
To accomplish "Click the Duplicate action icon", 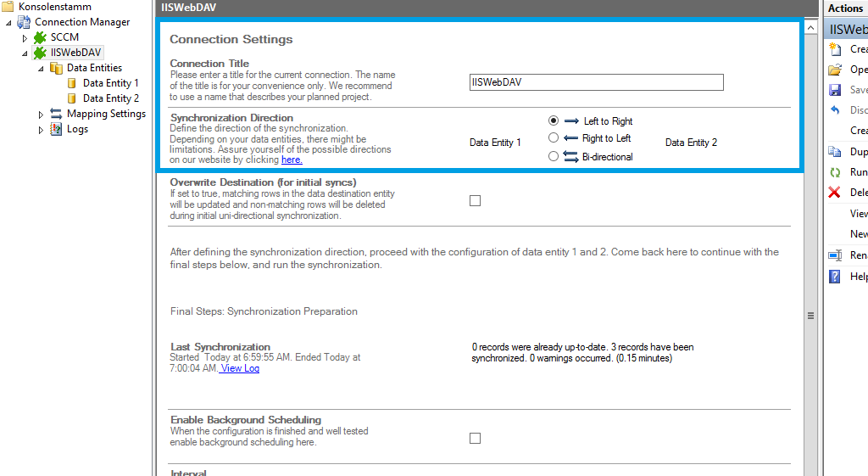I will tap(835, 152).
